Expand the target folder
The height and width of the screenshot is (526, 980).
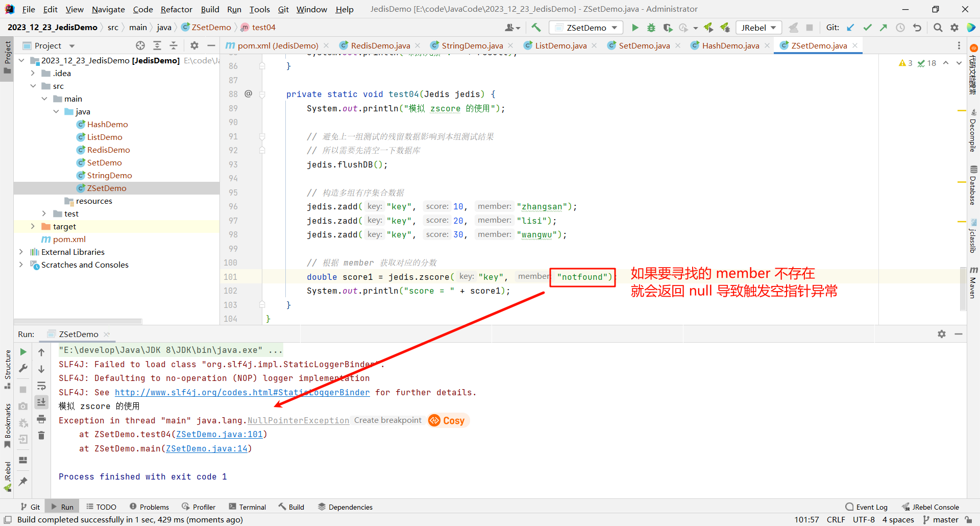click(33, 226)
